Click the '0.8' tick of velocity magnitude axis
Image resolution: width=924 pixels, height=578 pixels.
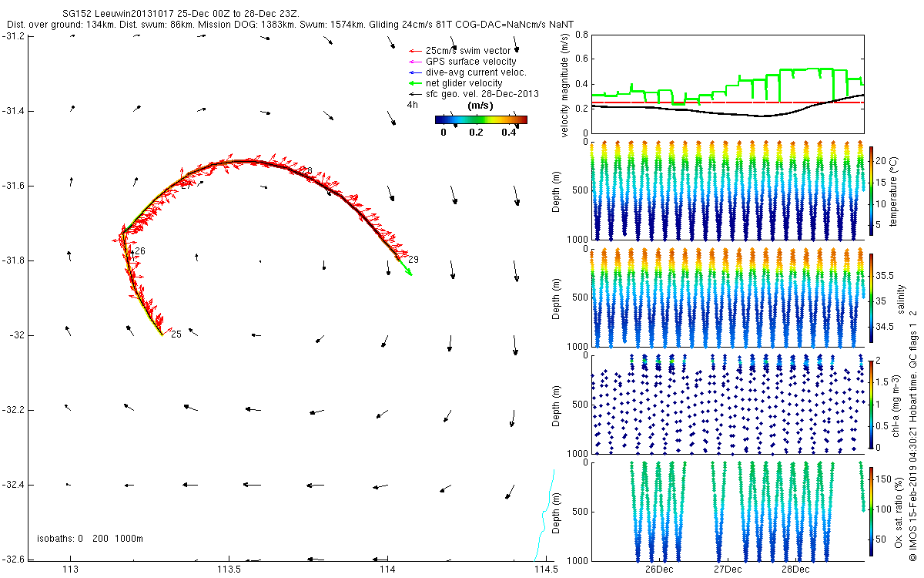(x=582, y=35)
